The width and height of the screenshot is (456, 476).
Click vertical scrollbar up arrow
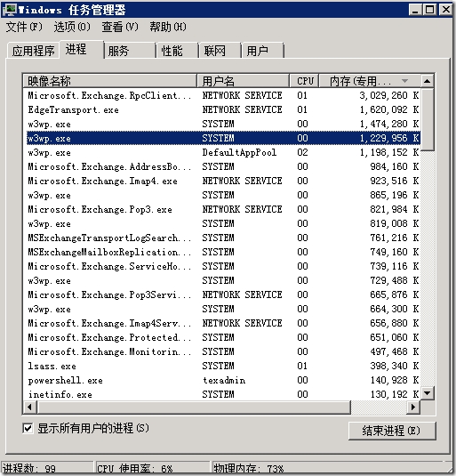coord(428,81)
